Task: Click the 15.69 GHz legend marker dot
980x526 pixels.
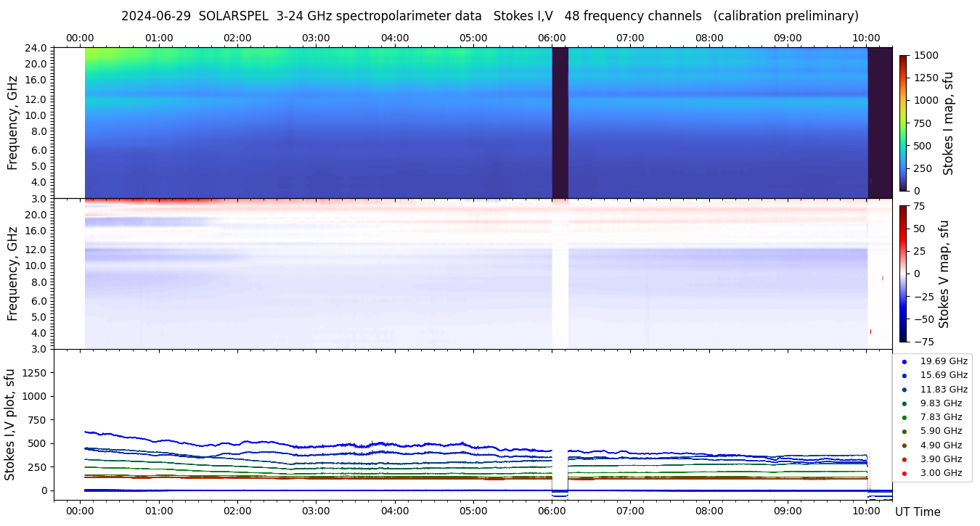Action: 904,375
